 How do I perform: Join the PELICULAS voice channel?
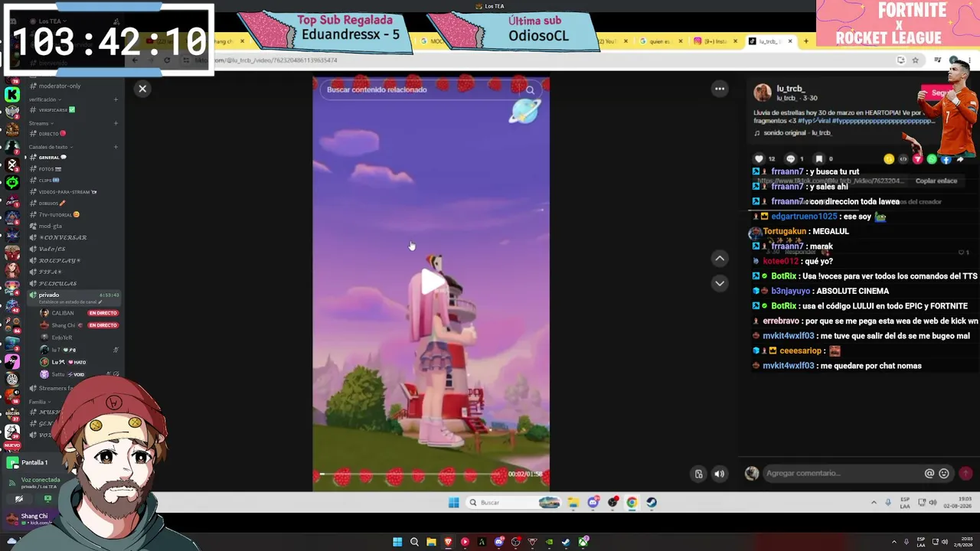(x=58, y=284)
